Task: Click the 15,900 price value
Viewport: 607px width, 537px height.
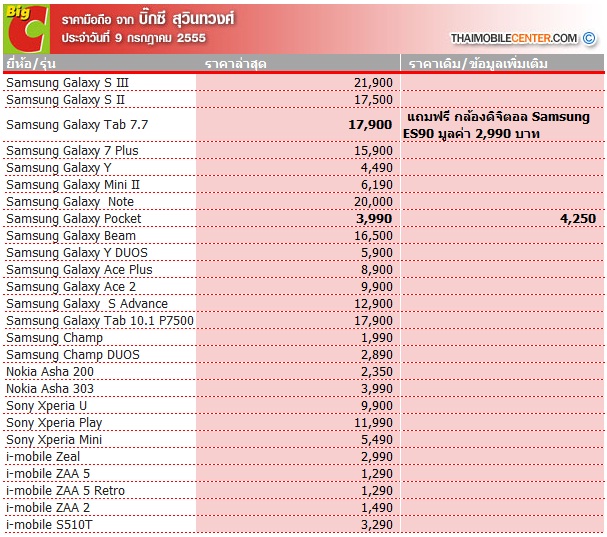Action: coord(373,151)
